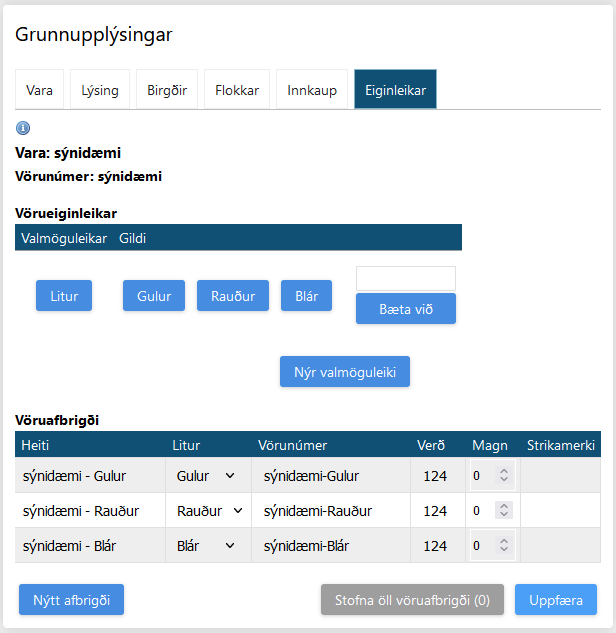
Task: Expand the Blár color dropdown
Action: (207, 546)
